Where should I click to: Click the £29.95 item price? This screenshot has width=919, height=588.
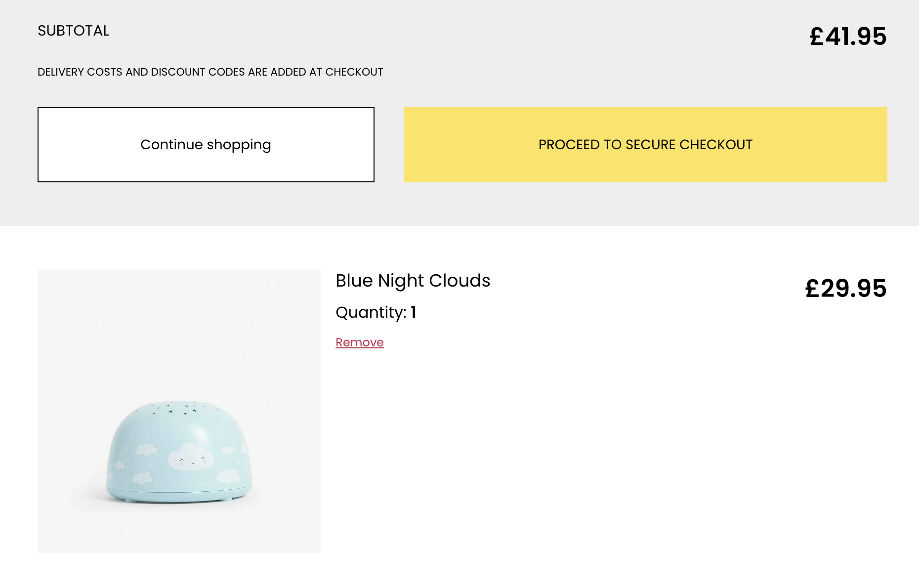(845, 289)
